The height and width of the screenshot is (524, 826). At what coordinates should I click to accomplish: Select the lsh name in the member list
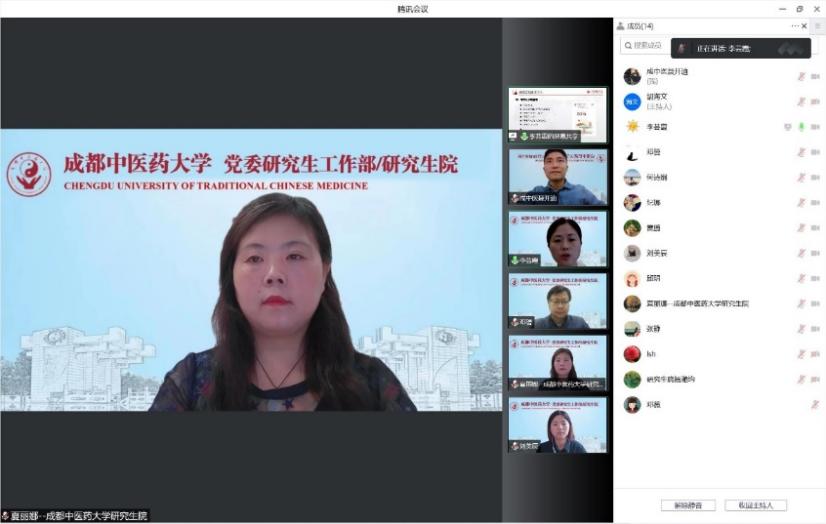651,354
